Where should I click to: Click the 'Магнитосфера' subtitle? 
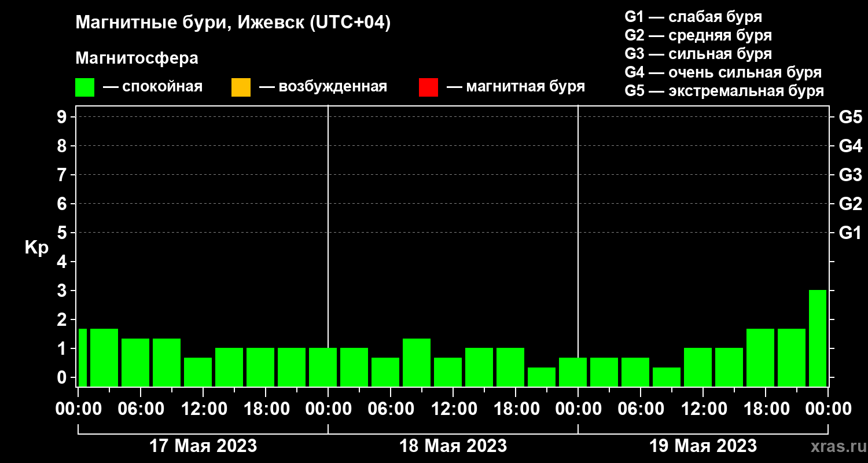(137, 58)
